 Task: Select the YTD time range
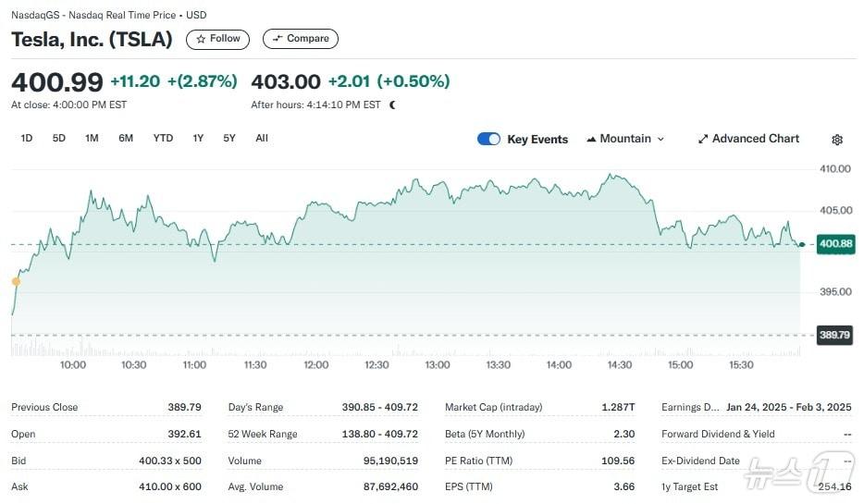163,138
